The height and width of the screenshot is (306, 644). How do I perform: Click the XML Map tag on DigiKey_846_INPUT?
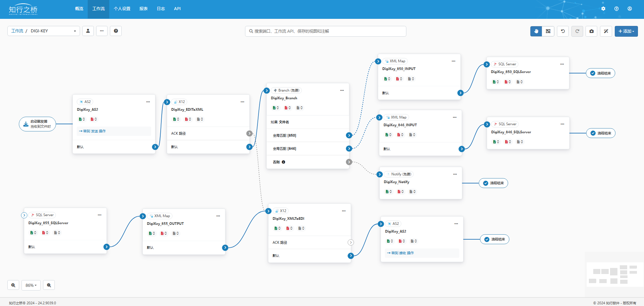click(x=396, y=117)
